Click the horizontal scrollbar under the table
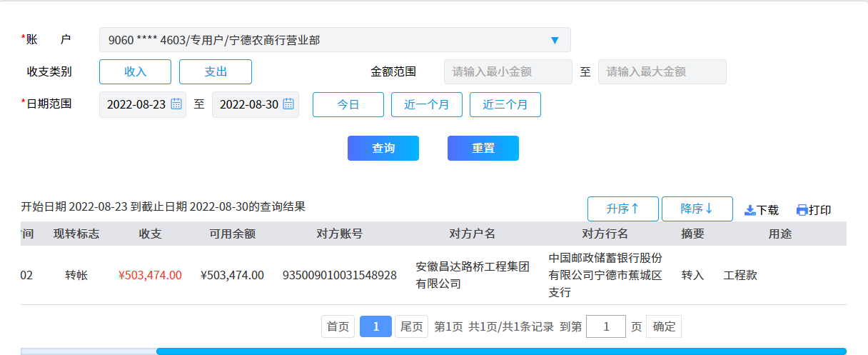This screenshot has width=868, height=355. 500,351
